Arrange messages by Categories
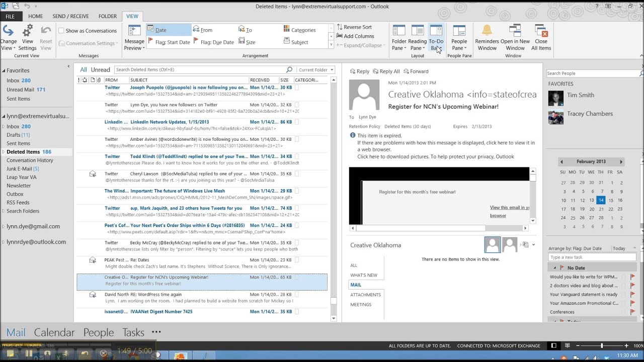 coord(300,30)
